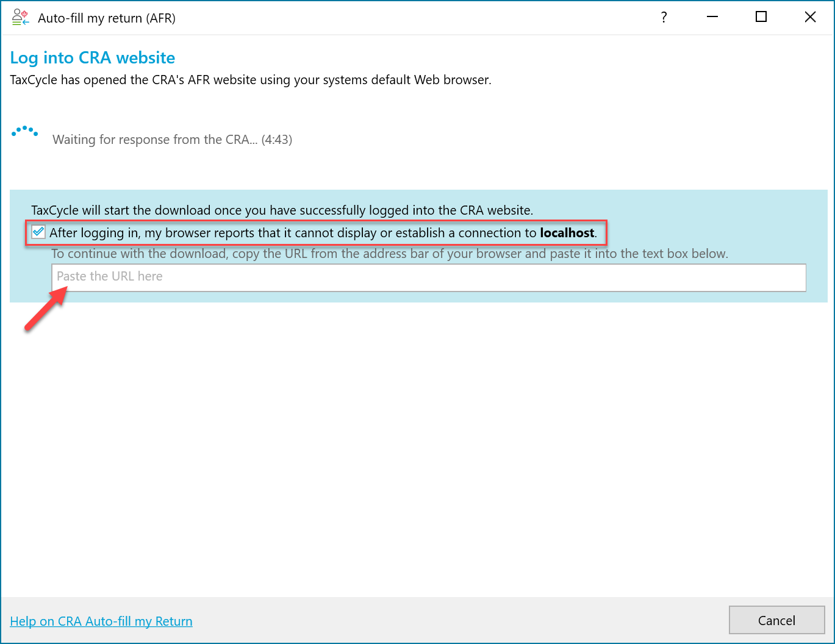Cancel the CRA login wait
This screenshot has height=644, width=835.
tap(776, 620)
